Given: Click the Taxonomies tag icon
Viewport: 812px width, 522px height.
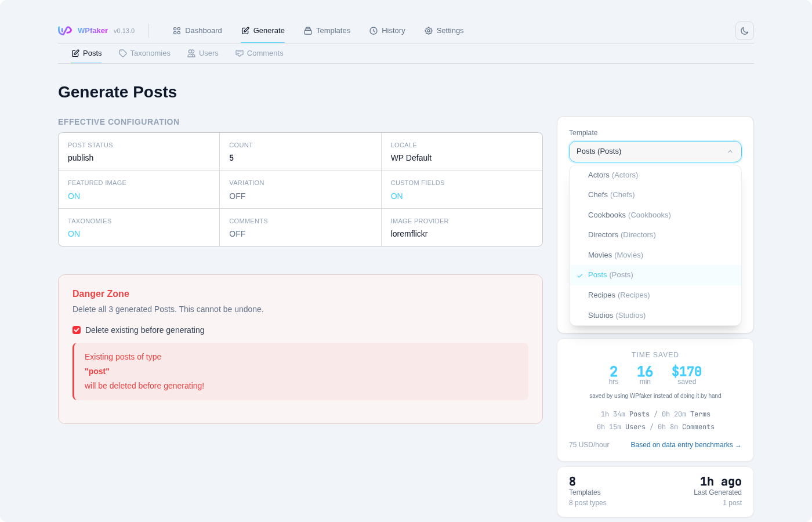Looking at the screenshot, I should 122,53.
